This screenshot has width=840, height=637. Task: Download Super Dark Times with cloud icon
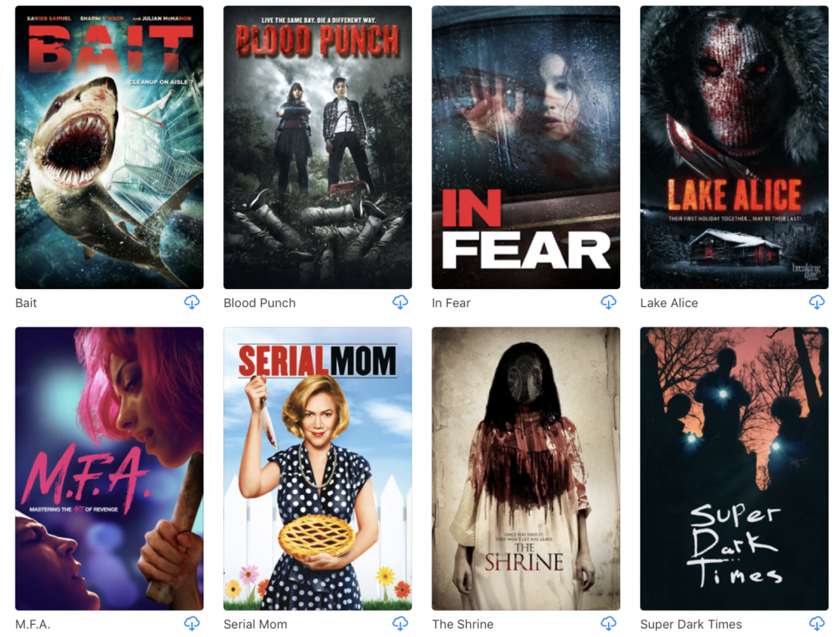(817, 623)
